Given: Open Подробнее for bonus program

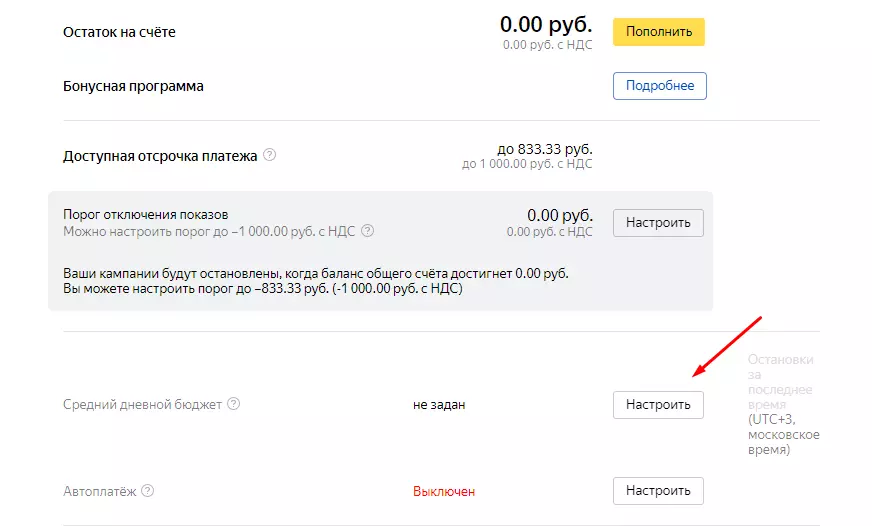Looking at the screenshot, I should point(660,86).
